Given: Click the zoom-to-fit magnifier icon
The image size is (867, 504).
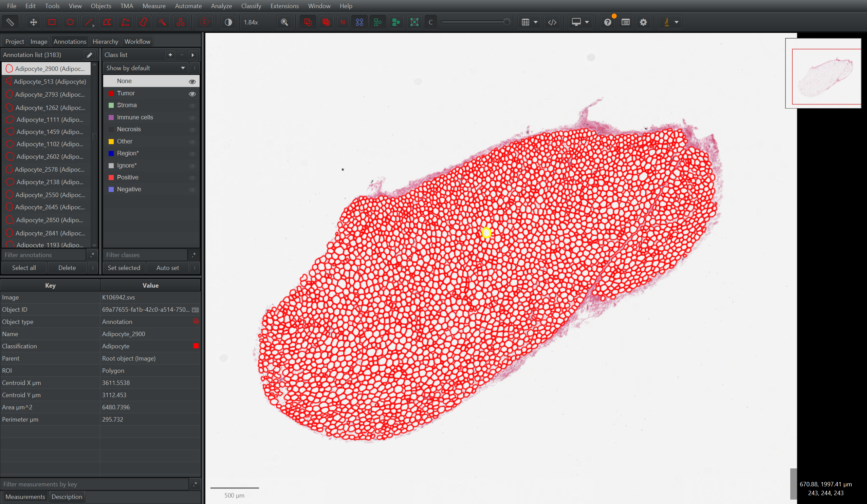Looking at the screenshot, I should pyautogui.click(x=284, y=22).
